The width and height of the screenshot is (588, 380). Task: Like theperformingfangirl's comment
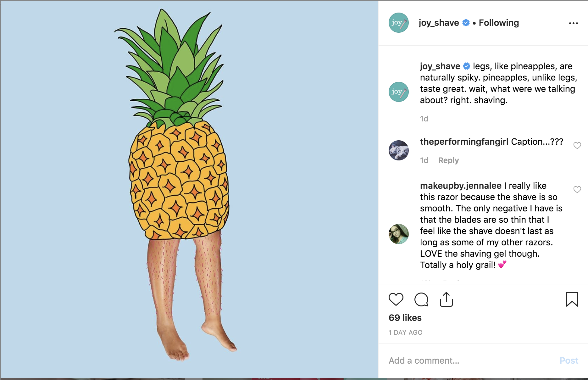[577, 146]
